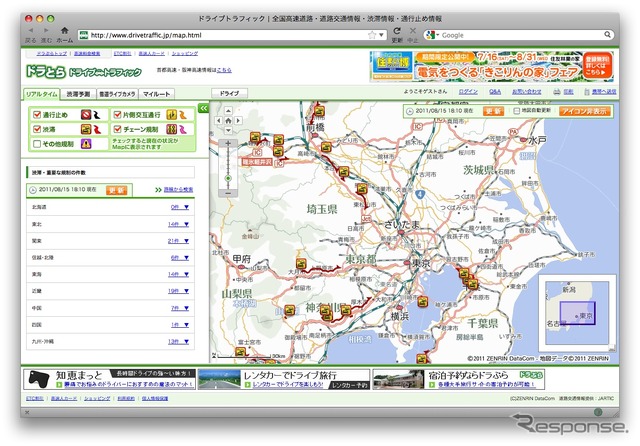640x446 pixels.
Task: Uncheck the 片側交互通行 checkbox
Action: [118, 115]
